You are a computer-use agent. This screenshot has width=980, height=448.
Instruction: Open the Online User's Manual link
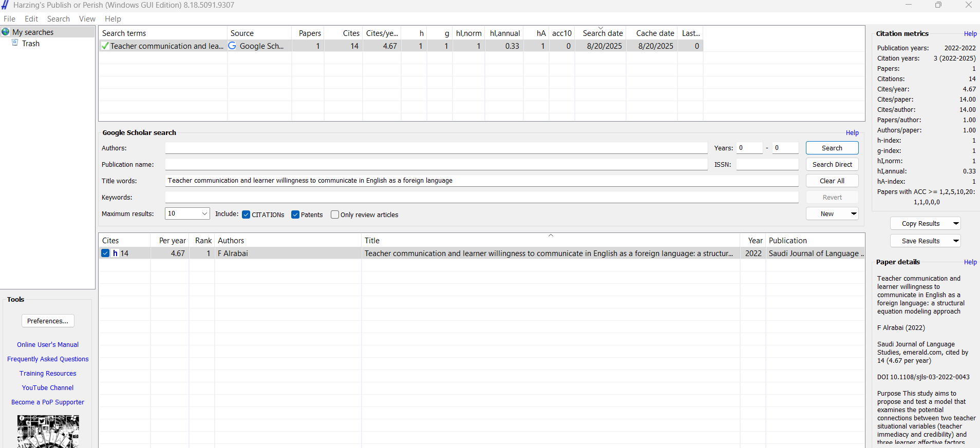point(48,344)
